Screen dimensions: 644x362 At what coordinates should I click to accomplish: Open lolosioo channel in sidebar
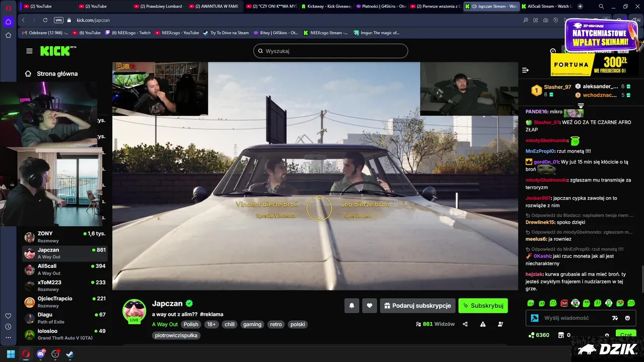65,334
